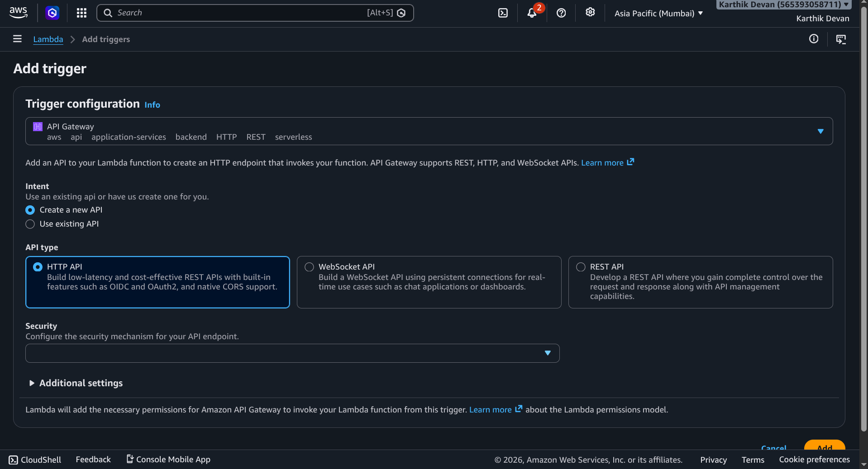
Task: Click the search magnifier icon
Action: (x=108, y=13)
